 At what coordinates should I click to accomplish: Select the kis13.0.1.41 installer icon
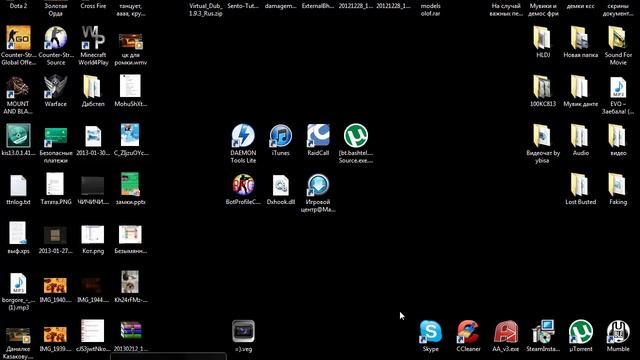[18, 136]
